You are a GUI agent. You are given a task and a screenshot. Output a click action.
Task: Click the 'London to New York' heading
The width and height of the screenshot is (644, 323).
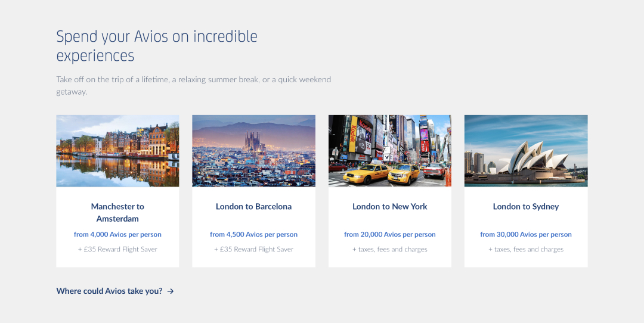point(389,207)
